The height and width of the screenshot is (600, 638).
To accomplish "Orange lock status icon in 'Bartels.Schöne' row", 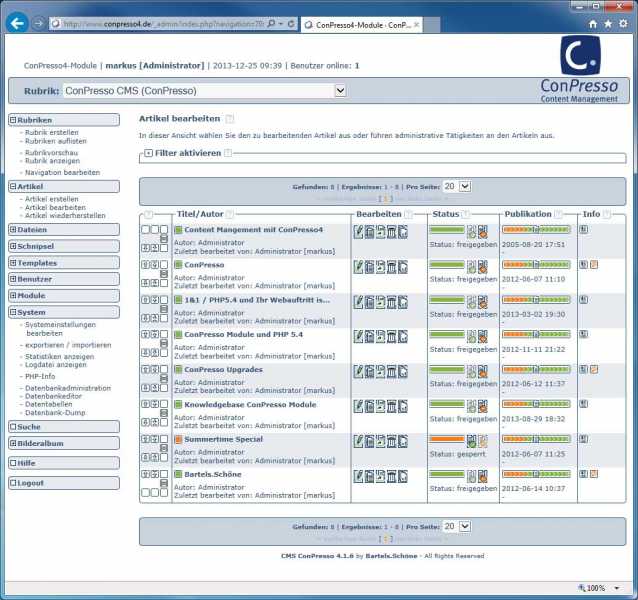I will tap(483, 476).
